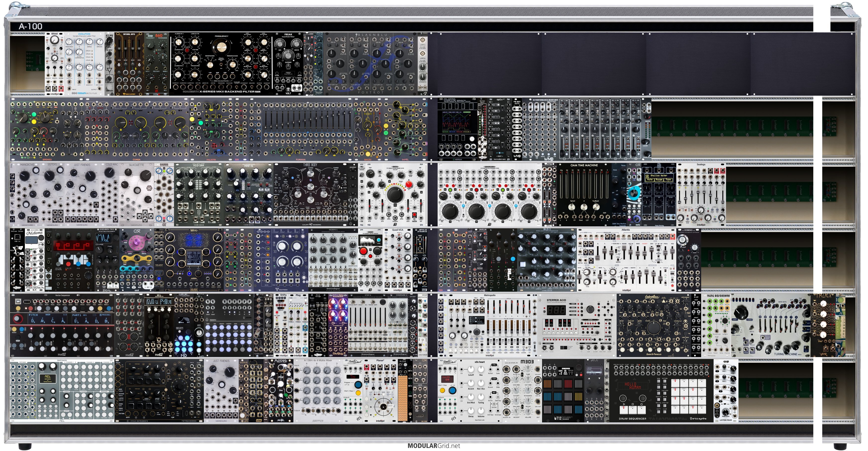Screen dimensions: 868x451
Task: Click the Eowave Domino module
Action: [688, 260]
